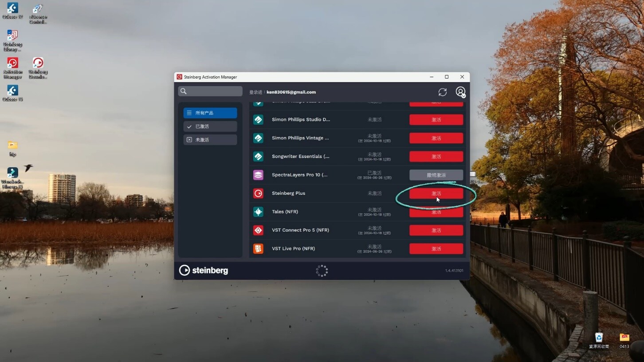
Task: Click the refresh licenses icon
Action: coord(442,92)
